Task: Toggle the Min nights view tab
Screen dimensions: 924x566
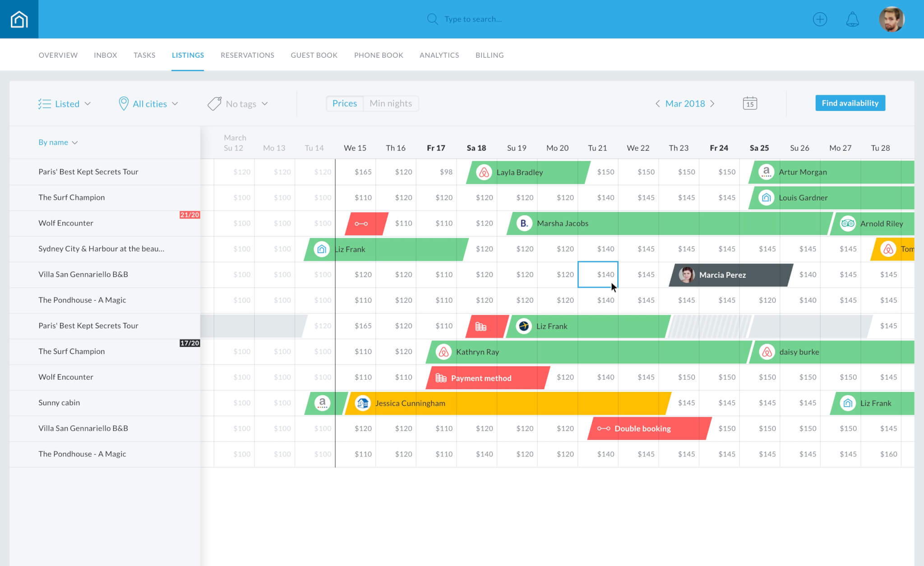Action: pyautogui.click(x=391, y=103)
